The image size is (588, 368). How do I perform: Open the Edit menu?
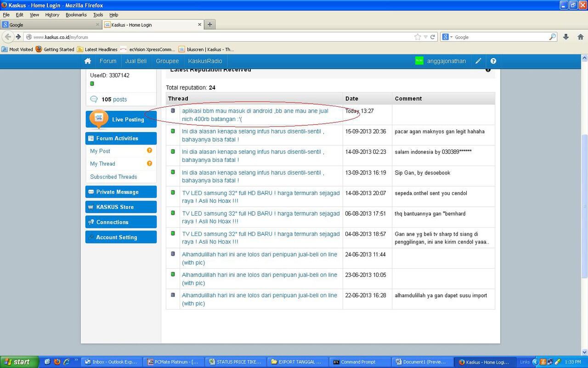pyautogui.click(x=20, y=15)
